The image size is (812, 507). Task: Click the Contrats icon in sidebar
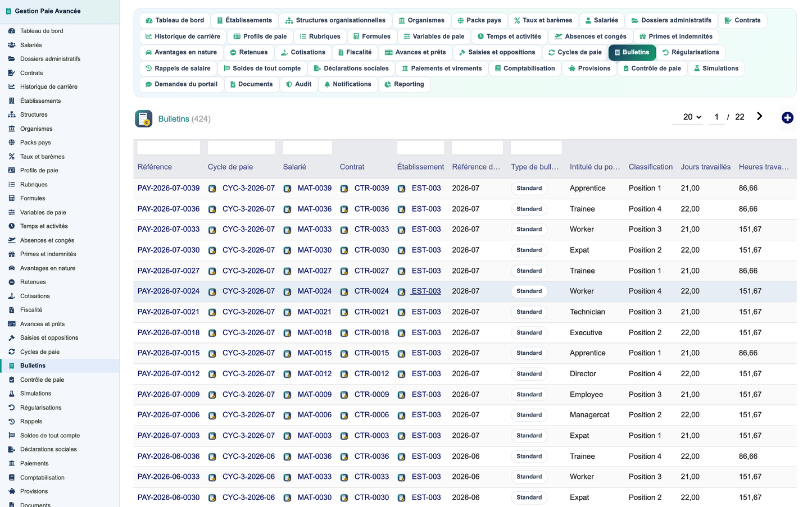click(x=12, y=72)
